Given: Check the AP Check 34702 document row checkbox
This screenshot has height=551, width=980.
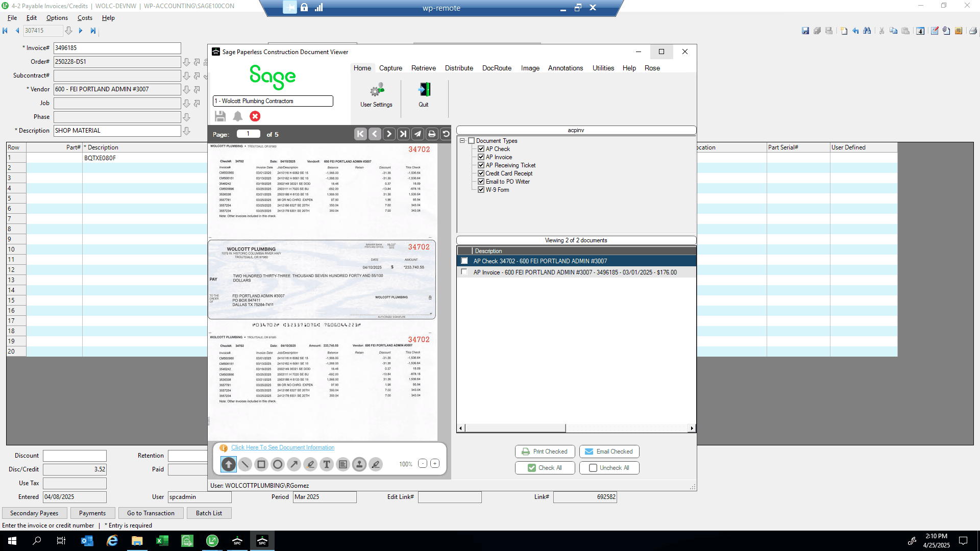Looking at the screenshot, I should coord(464,261).
